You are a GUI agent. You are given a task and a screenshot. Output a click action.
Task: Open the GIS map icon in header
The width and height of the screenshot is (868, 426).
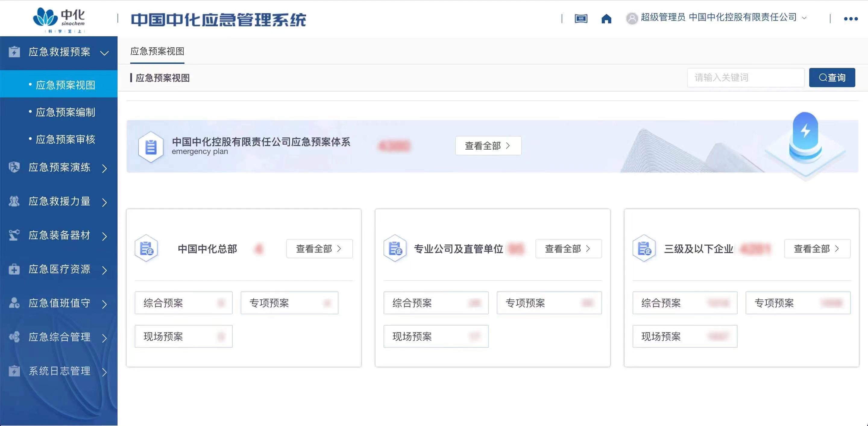point(581,18)
